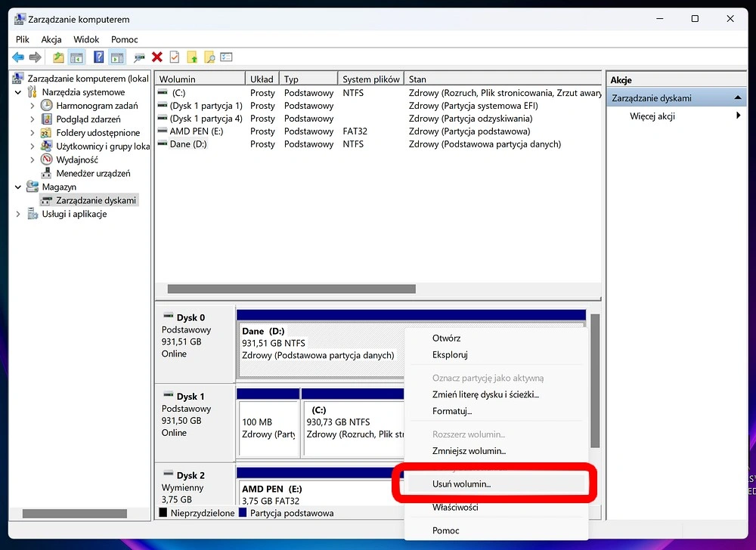Open the Akcja menu
The height and width of the screenshot is (550, 756).
click(x=51, y=39)
